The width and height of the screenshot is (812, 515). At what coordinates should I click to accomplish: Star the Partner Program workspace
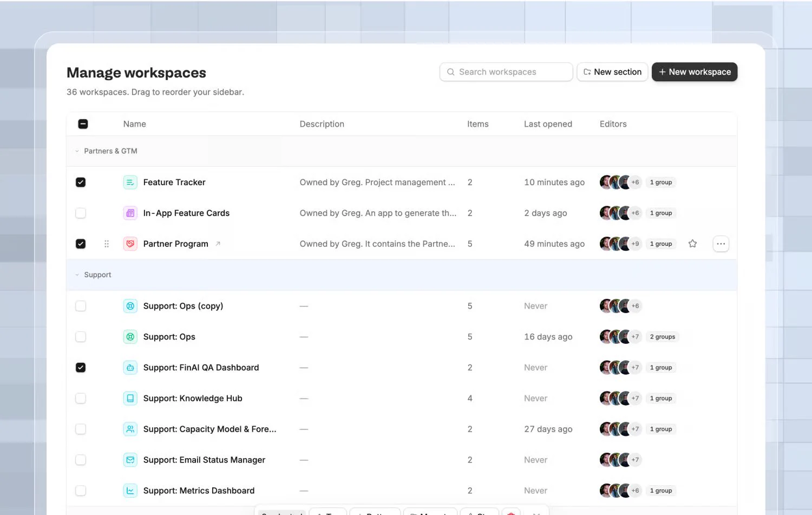pos(692,244)
